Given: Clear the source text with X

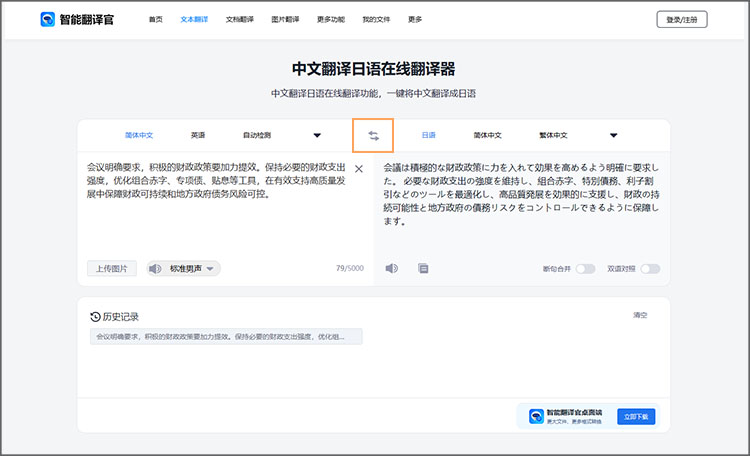Looking at the screenshot, I should 359,169.
